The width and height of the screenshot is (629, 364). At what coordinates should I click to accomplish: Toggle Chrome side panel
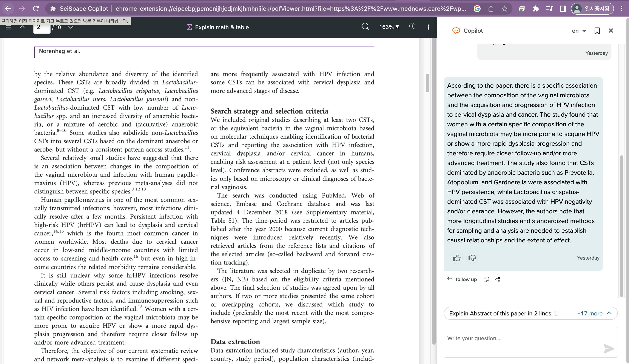click(x=563, y=9)
